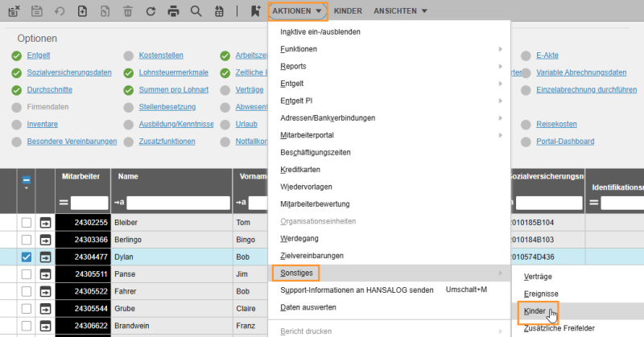Tick the checkbox for Bleiber row
This screenshot has width=644, height=337.
27,223
